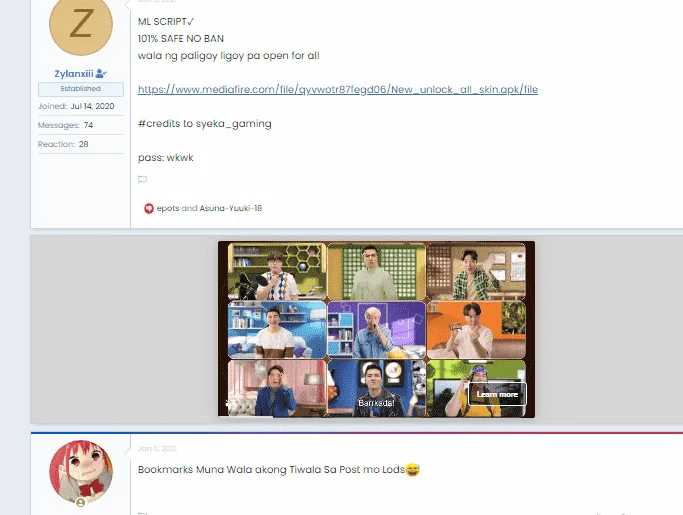
Task: Select the text '101% SAFE NO BAN'
Action: point(181,39)
